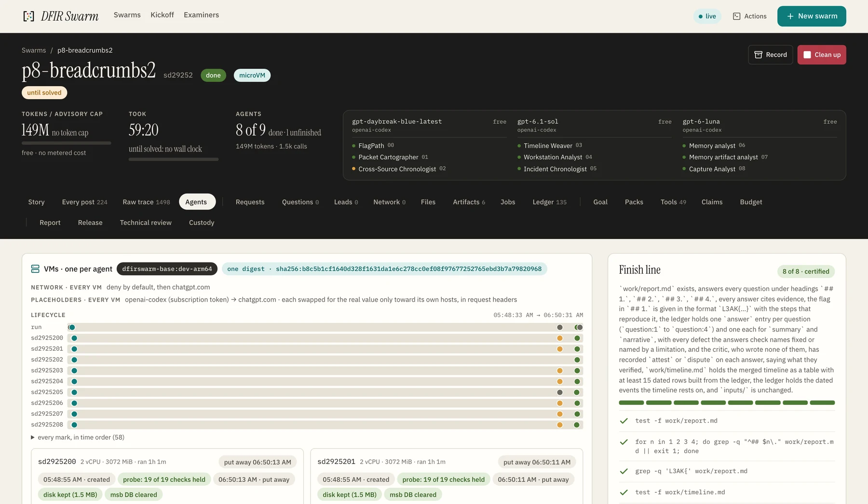Open the Story tab

pyautogui.click(x=36, y=202)
